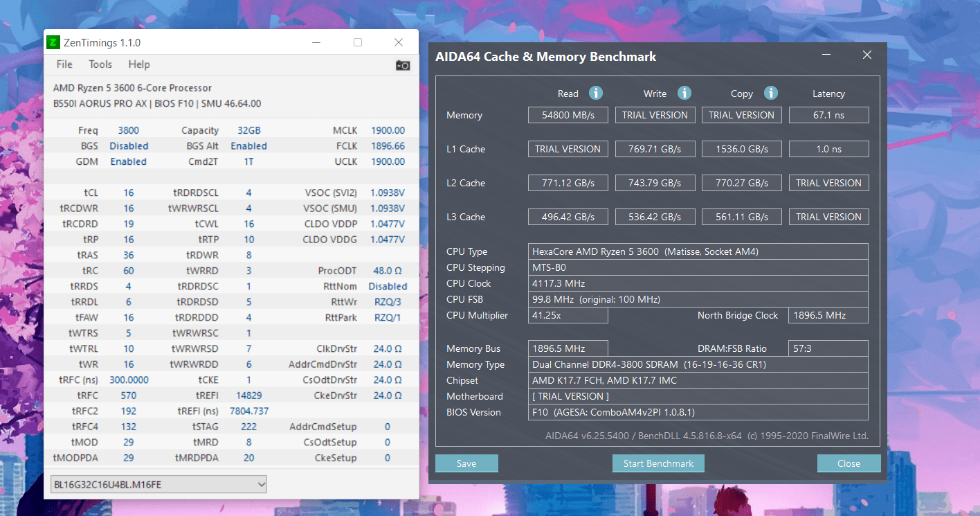Viewport: 980px width, 516px height.
Task: Click the Motherboard TRIAL VERSION field
Action: click(x=698, y=396)
